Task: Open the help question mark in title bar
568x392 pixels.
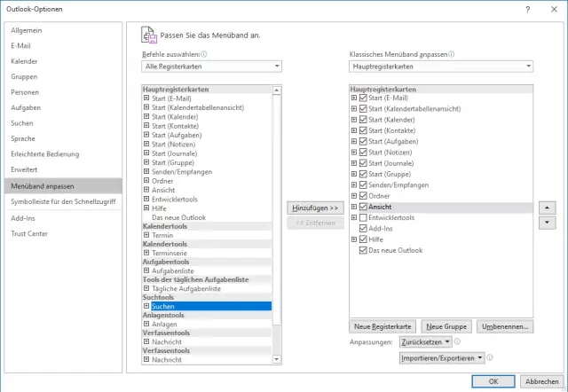Action: [528, 10]
